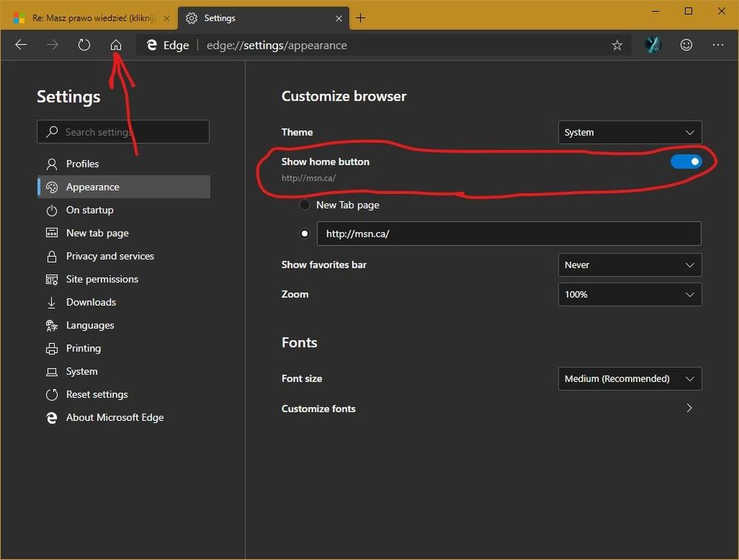The width and height of the screenshot is (739, 560).
Task: Select the New Tab page radio button
Action: [x=304, y=205]
